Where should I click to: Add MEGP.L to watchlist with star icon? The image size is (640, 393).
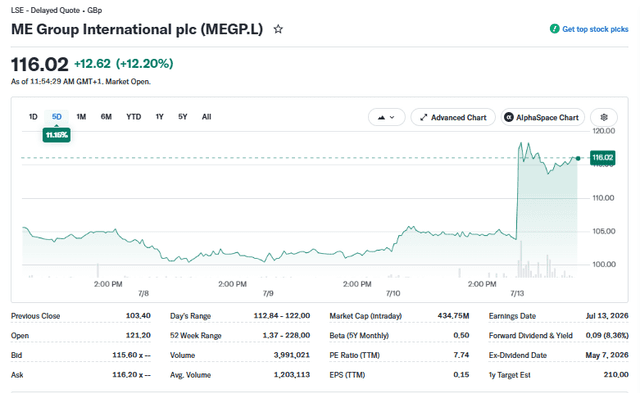coord(278,29)
